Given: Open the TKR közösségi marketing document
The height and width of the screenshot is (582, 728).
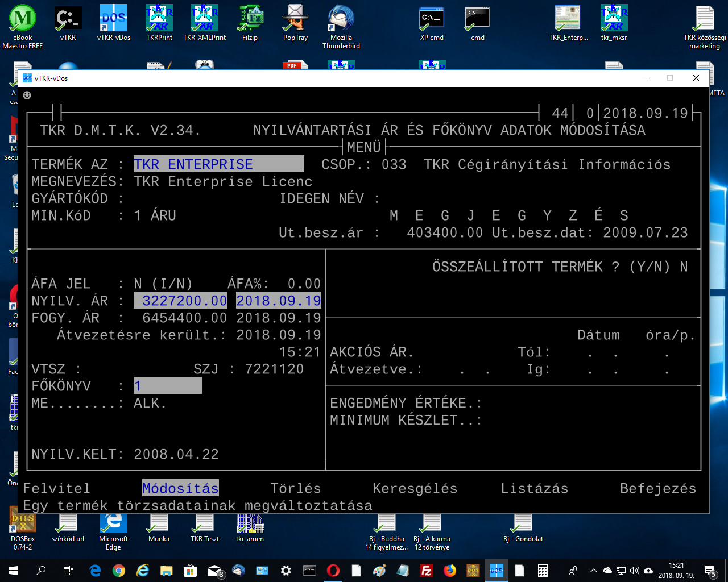Looking at the screenshot, I should pyautogui.click(x=705, y=27).
